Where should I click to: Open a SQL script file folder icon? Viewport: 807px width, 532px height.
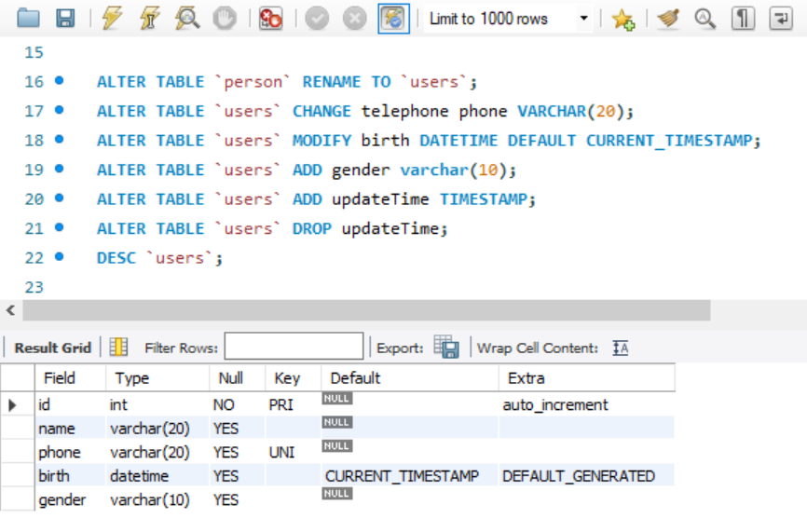point(28,19)
